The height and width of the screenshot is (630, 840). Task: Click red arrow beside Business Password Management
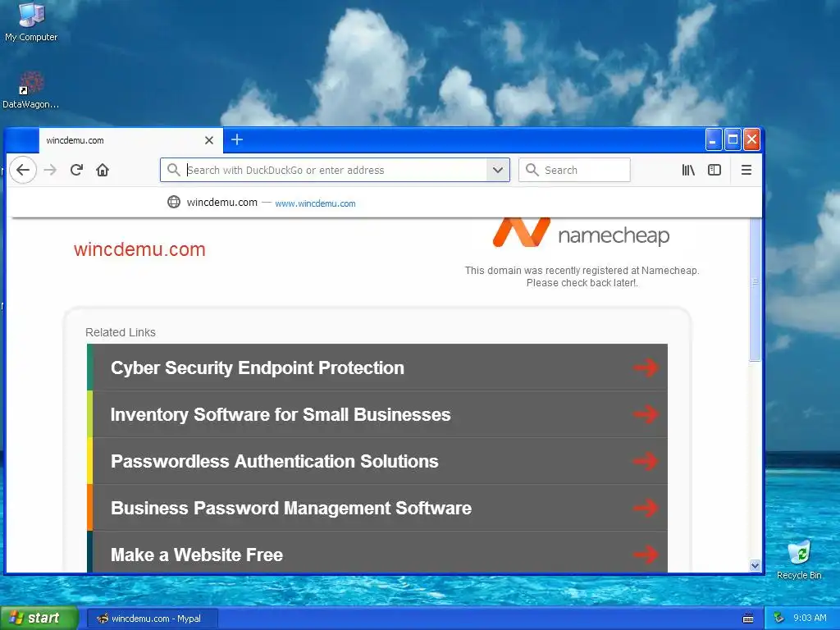[x=646, y=507]
